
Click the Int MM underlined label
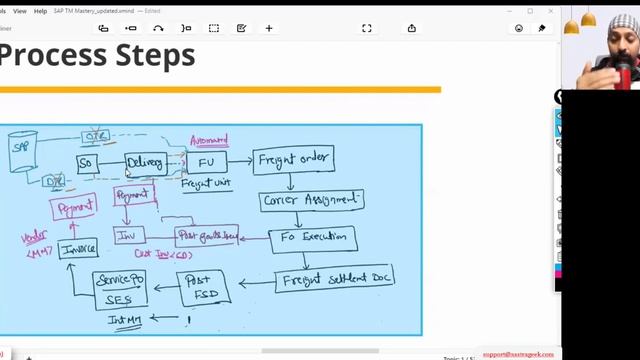[x=125, y=321]
